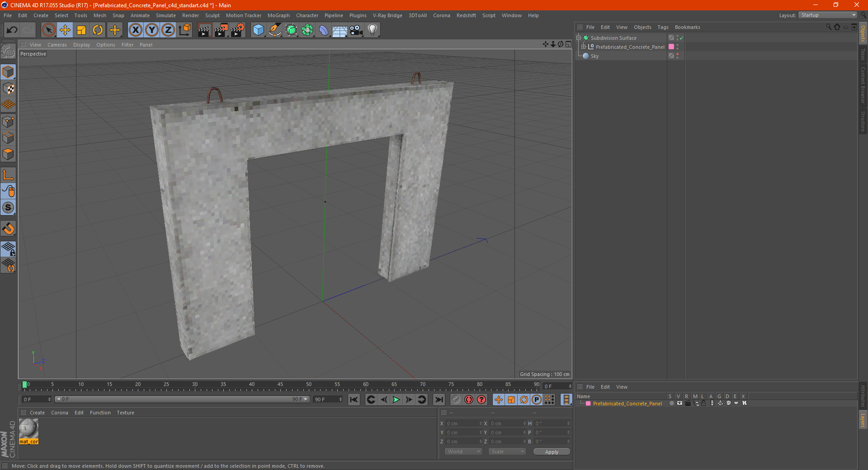Click the Undo arrow icon
The height and width of the screenshot is (470, 868).
tap(12, 30)
